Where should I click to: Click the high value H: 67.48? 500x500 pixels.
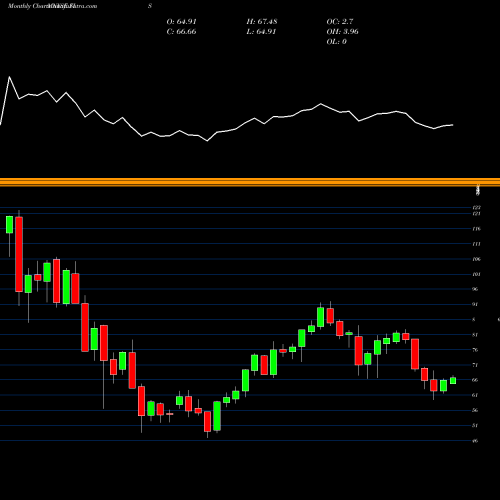click(x=262, y=21)
